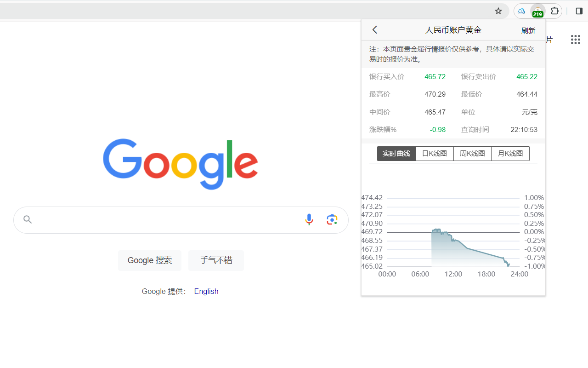Click the magnifier icon inside the search box
This screenshot has height=368, width=588.
pyautogui.click(x=28, y=219)
